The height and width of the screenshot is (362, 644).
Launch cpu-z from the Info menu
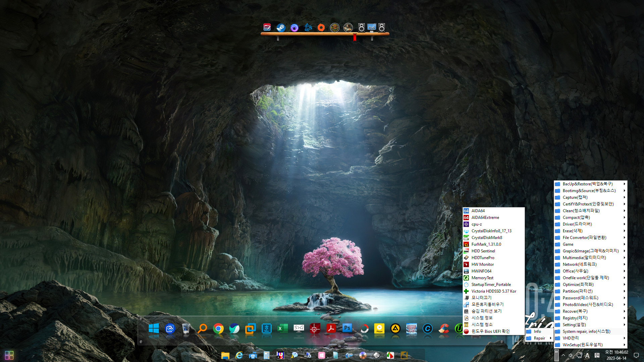click(x=493, y=224)
